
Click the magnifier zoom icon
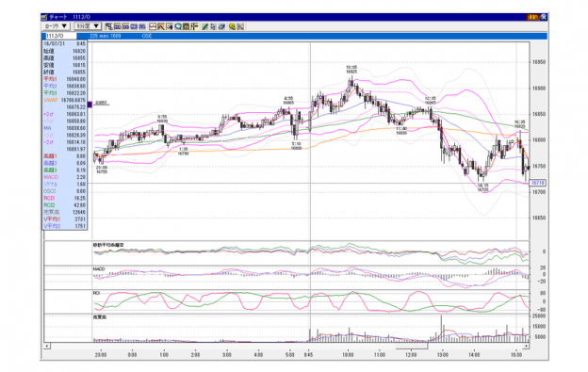[x=178, y=26]
